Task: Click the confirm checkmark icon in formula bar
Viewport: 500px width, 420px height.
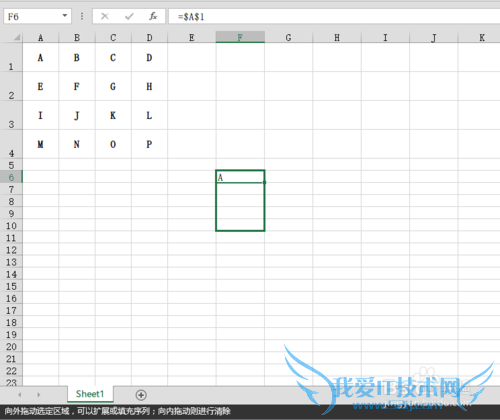Action: pyautogui.click(x=129, y=16)
